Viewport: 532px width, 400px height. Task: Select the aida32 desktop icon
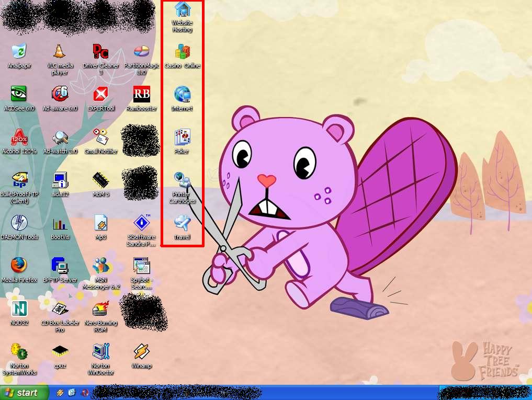60,180
